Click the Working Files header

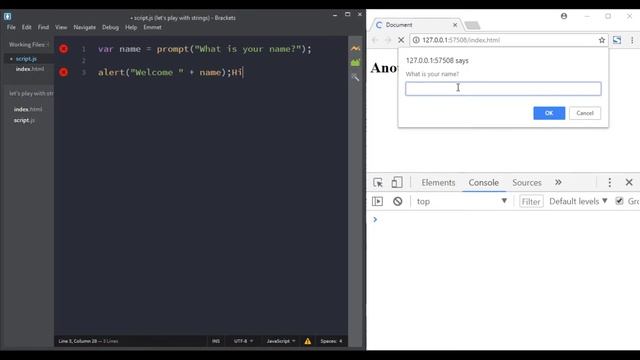click(x=28, y=44)
